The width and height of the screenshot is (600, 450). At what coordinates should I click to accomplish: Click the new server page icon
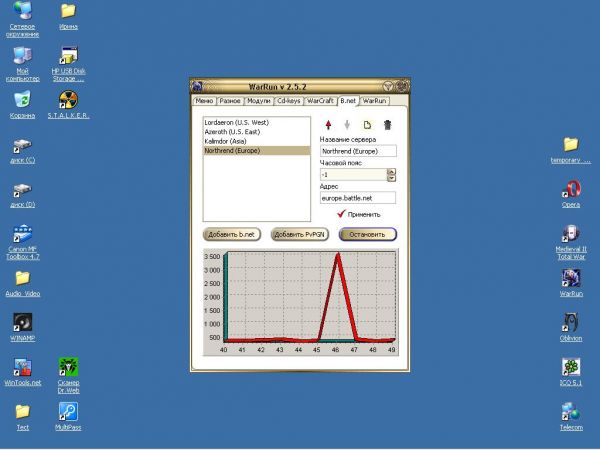point(367,125)
